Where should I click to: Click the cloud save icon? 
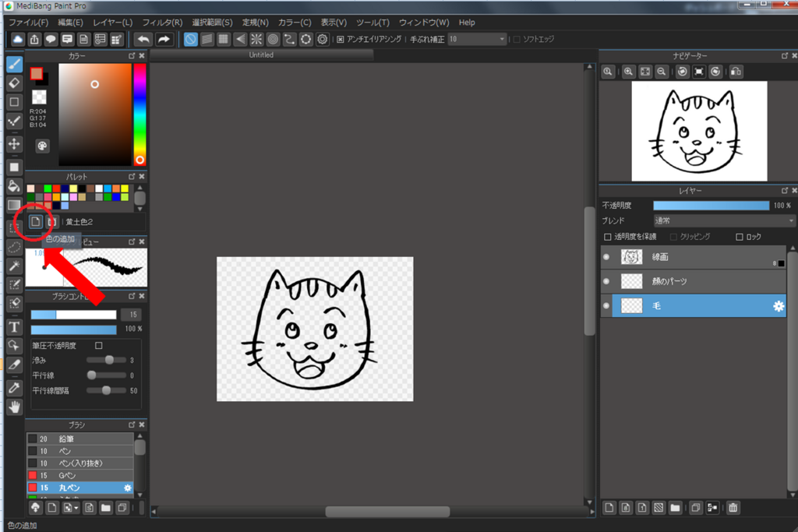point(18,39)
